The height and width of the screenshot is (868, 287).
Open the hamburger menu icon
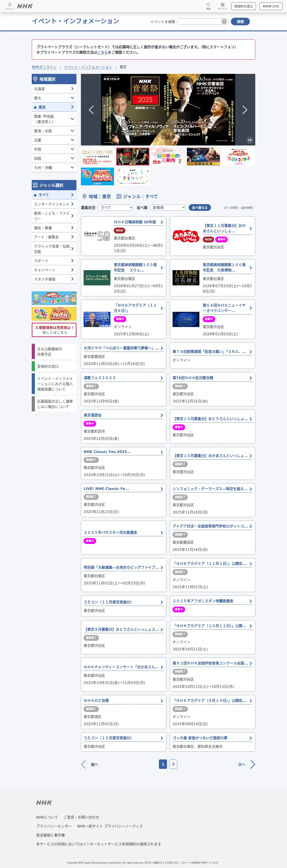tap(10, 6)
